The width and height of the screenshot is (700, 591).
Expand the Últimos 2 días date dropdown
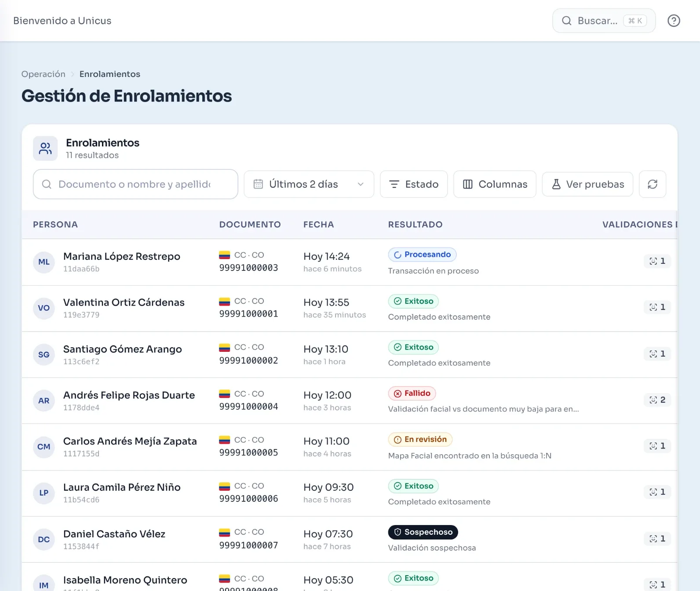(x=309, y=184)
